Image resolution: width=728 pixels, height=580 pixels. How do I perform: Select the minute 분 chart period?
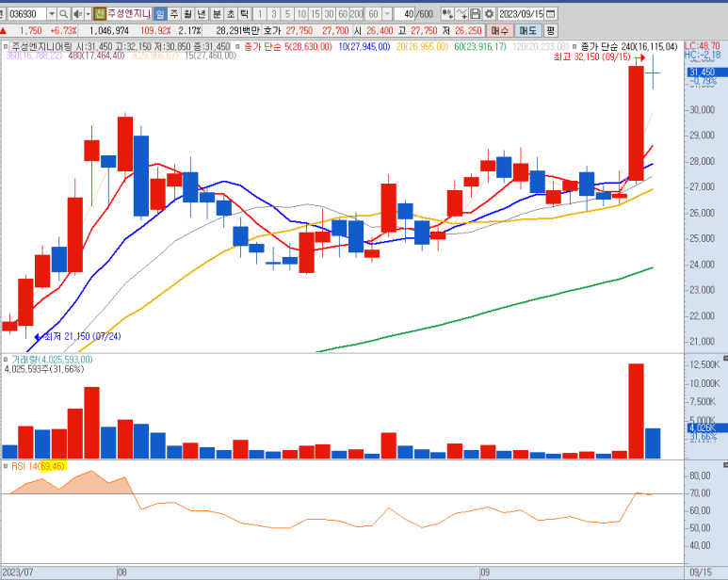click(217, 14)
